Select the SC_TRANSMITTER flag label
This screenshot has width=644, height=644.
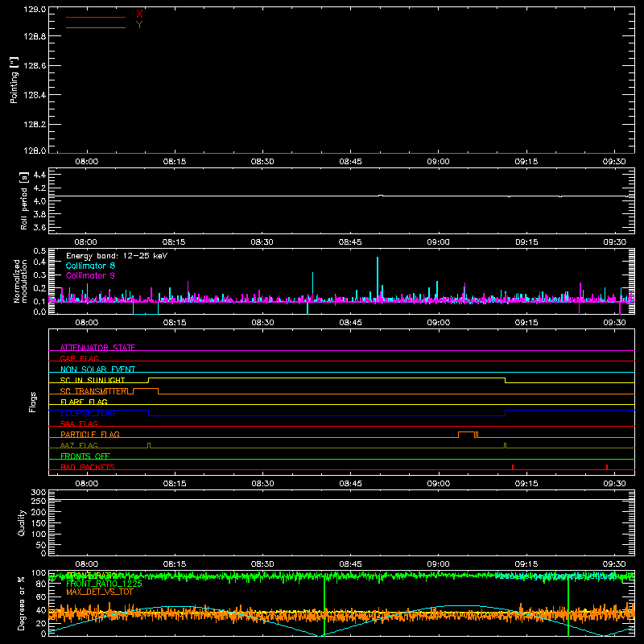tap(94, 391)
